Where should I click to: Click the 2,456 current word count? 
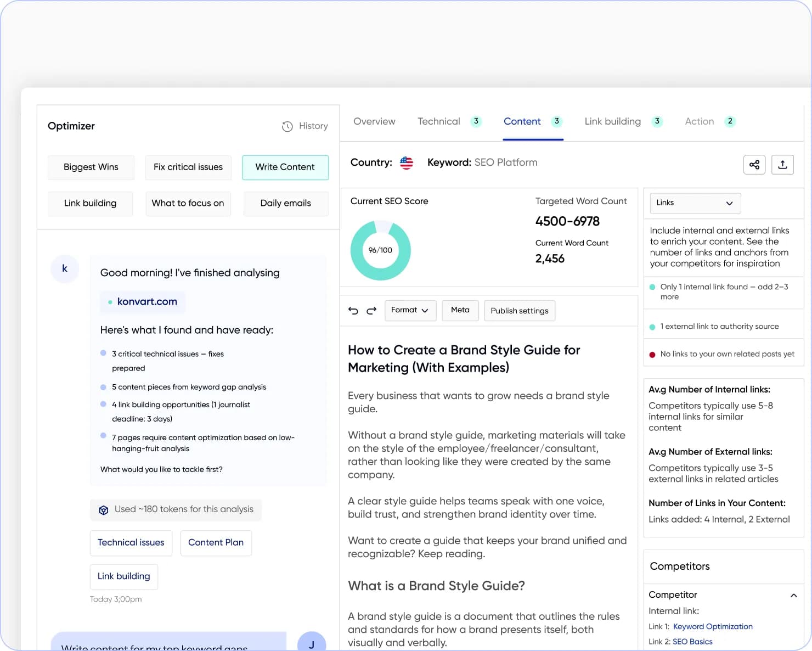[550, 259]
